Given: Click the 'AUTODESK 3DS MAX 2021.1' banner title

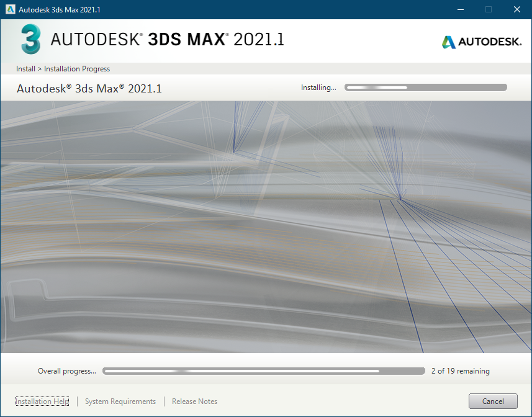Looking at the screenshot, I should point(167,39).
